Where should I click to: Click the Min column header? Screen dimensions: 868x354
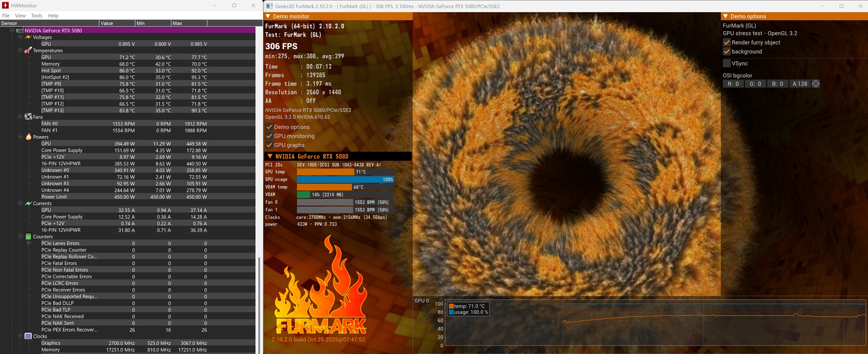[x=153, y=23]
